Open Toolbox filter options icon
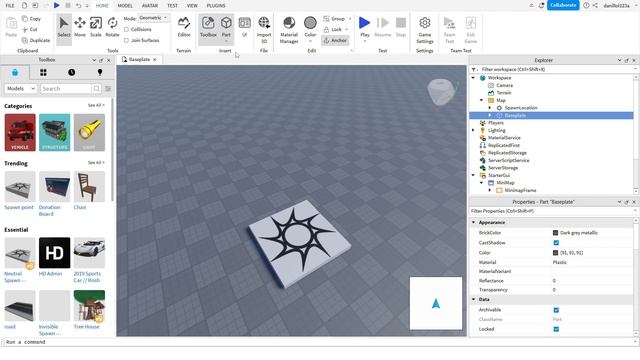640x360 pixels. tap(108, 89)
